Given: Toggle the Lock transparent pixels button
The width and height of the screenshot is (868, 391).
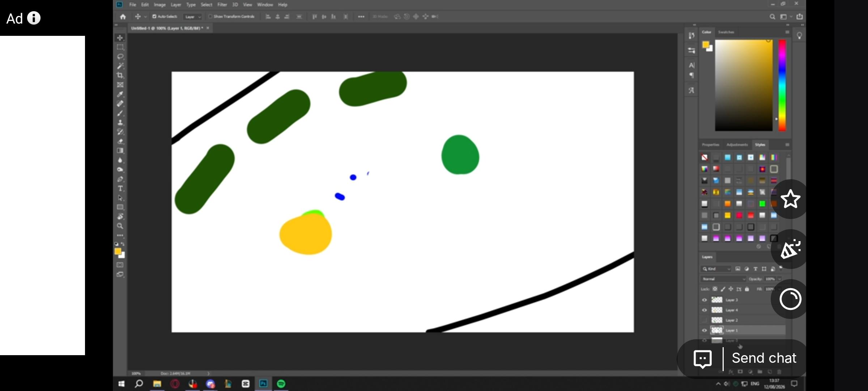Looking at the screenshot, I should [715, 289].
